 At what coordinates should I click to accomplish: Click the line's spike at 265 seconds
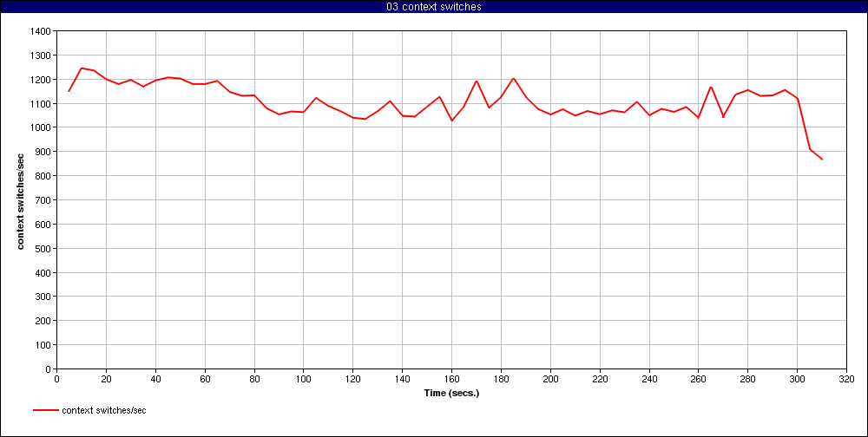711,87
